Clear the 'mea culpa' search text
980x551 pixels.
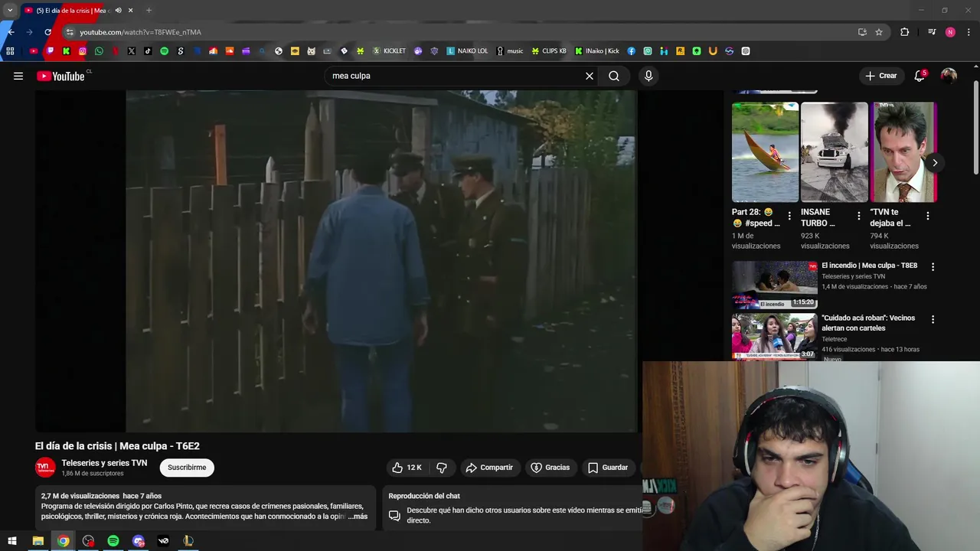(x=590, y=76)
